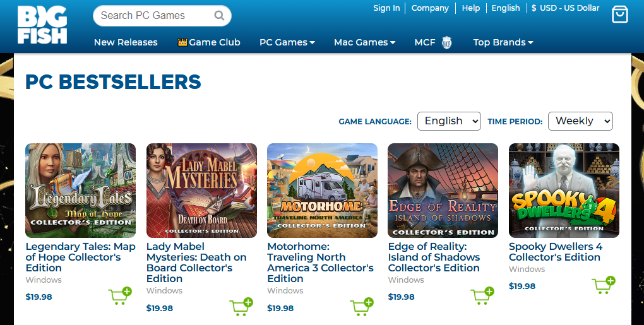Go to the Big Fish logo homepage
The image size is (644, 325).
[42, 25]
